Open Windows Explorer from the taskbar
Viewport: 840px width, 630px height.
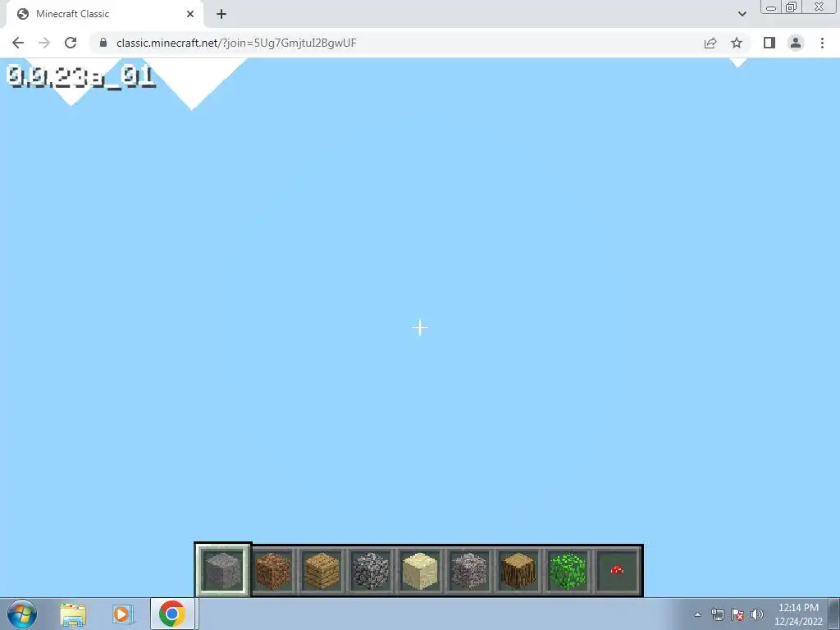73,614
